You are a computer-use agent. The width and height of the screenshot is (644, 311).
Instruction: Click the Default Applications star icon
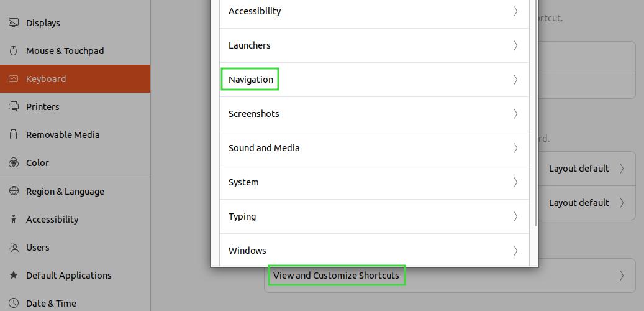14,275
